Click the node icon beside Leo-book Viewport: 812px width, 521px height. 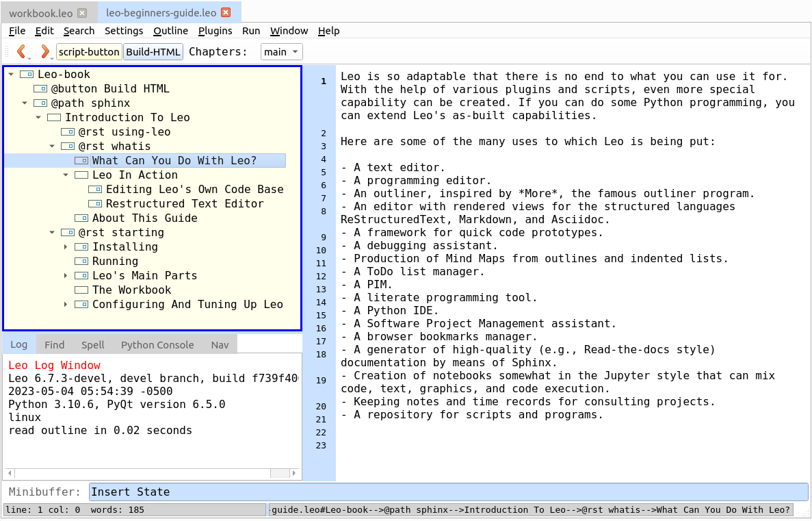(x=27, y=75)
